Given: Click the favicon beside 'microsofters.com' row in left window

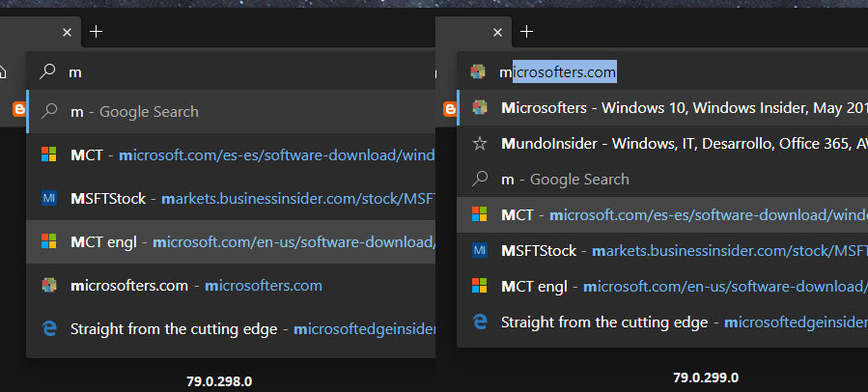Looking at the screenshot, I should pos(48,285).
